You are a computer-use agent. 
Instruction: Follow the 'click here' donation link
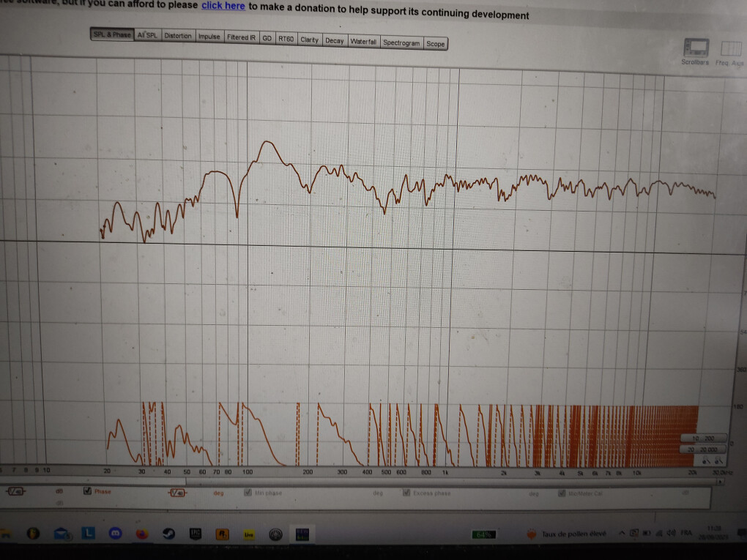click(223, 6)
